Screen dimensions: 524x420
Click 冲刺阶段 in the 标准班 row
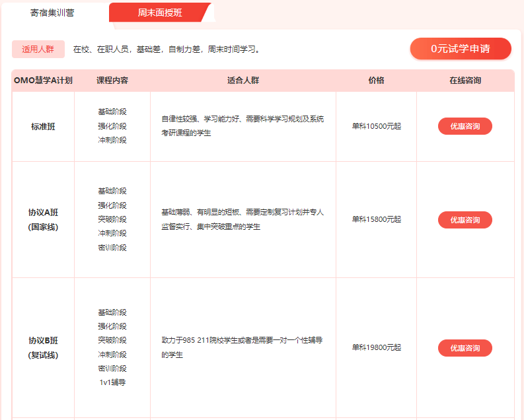tap(112, 140)
